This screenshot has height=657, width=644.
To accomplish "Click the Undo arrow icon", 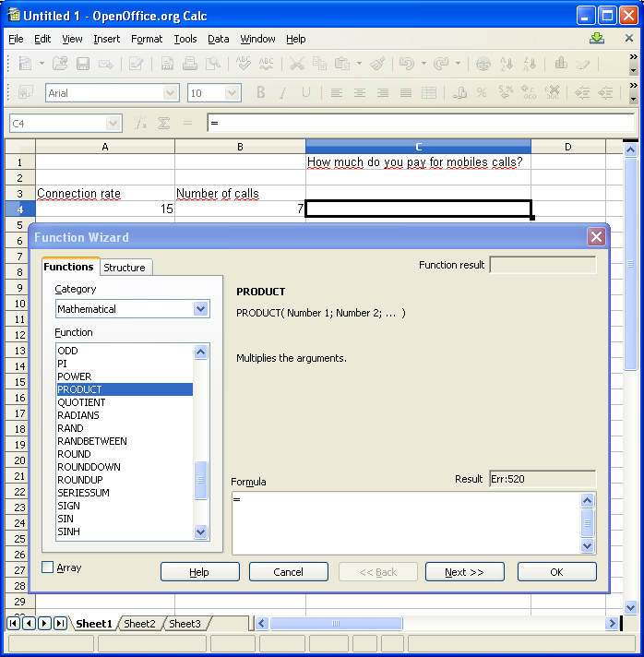I will coord(405,64).
